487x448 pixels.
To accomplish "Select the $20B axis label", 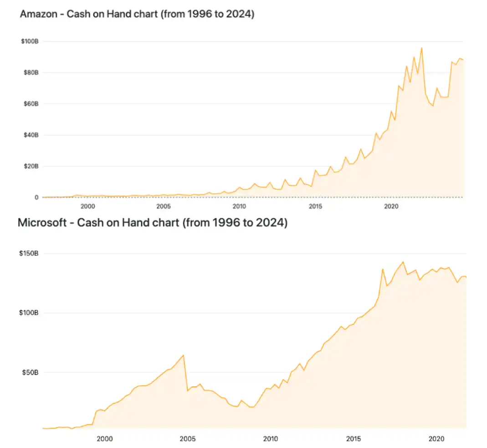I will point(31,166).
